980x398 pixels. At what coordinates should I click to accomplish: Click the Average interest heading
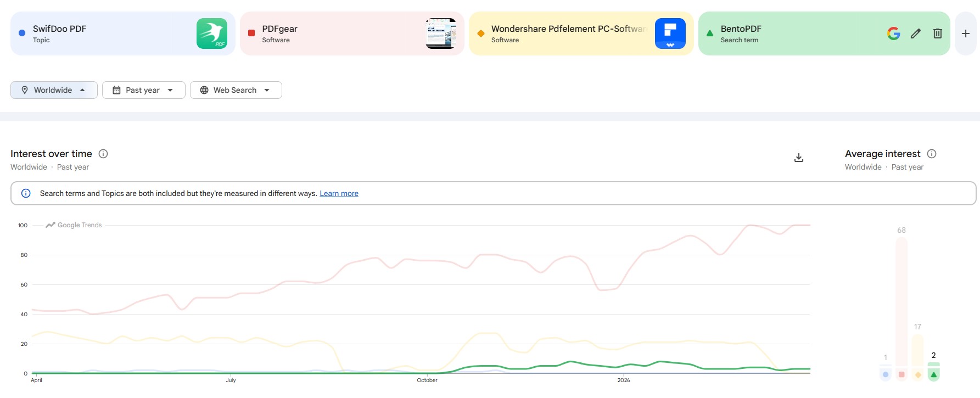point(882,154)
